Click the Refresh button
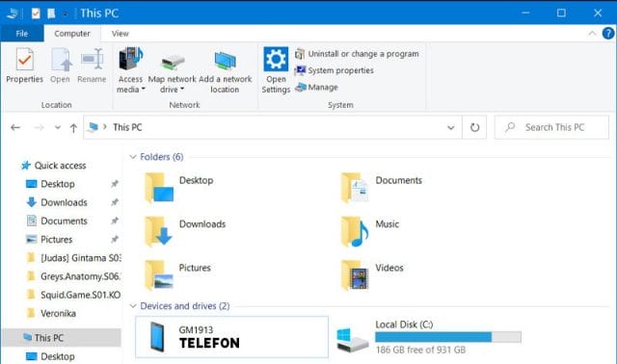Screen dimensions: 617x364 (x=474, y=127)
